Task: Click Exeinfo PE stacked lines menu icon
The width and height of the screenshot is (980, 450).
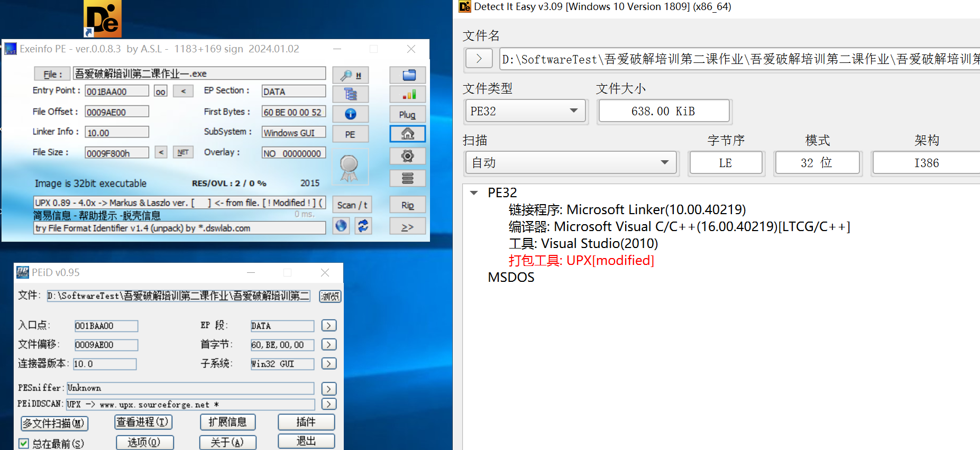Action: tap(408, 178)
